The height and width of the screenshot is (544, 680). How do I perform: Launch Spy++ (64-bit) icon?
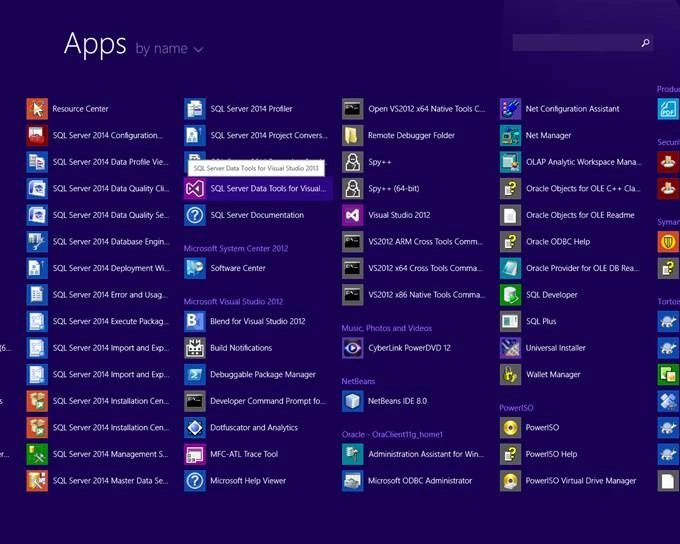pos(353,188)
